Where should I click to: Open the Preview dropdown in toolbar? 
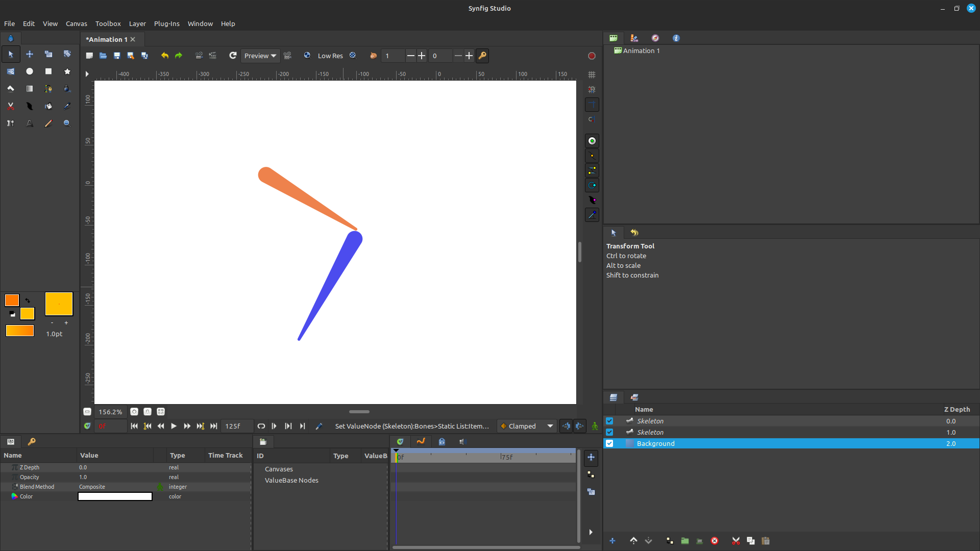click(260, 56)
